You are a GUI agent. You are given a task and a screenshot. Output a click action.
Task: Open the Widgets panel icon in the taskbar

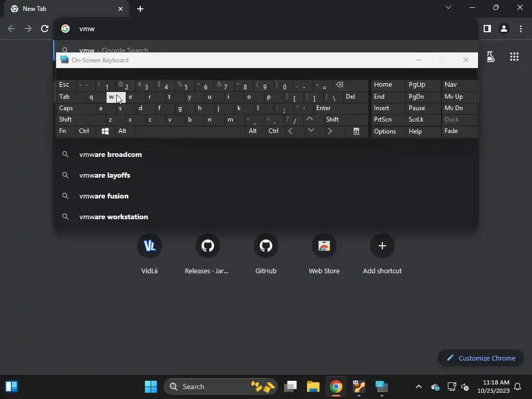coord(11,387)
